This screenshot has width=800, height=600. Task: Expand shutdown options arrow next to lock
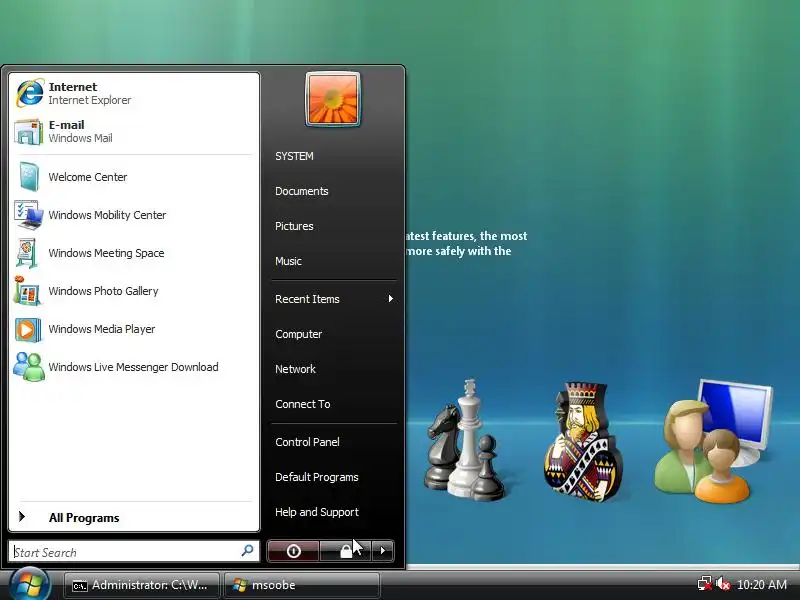pyautogui.click(x=383, y=551)
